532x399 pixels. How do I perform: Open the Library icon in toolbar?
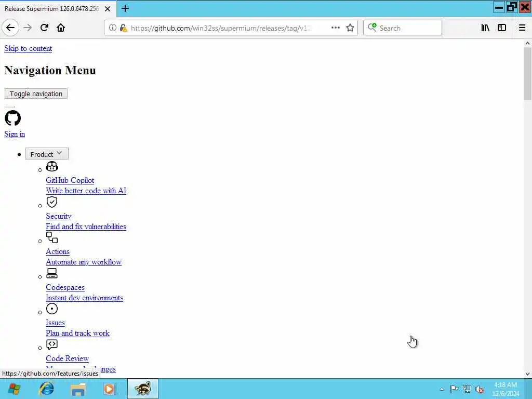coord(485,28)
